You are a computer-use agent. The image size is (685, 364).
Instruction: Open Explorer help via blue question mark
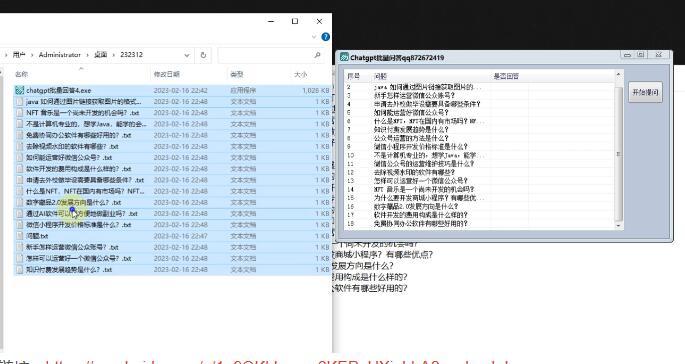click(x=325, y=37)
